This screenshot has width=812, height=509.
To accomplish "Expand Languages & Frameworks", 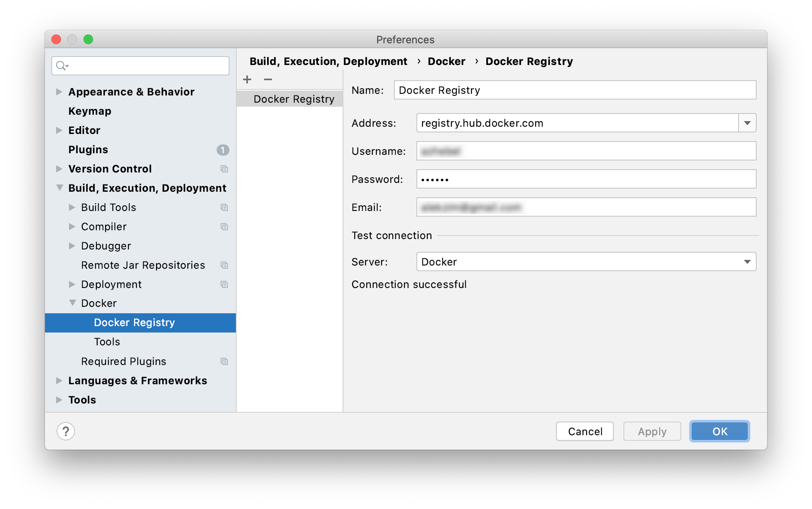I will point(59,380).
